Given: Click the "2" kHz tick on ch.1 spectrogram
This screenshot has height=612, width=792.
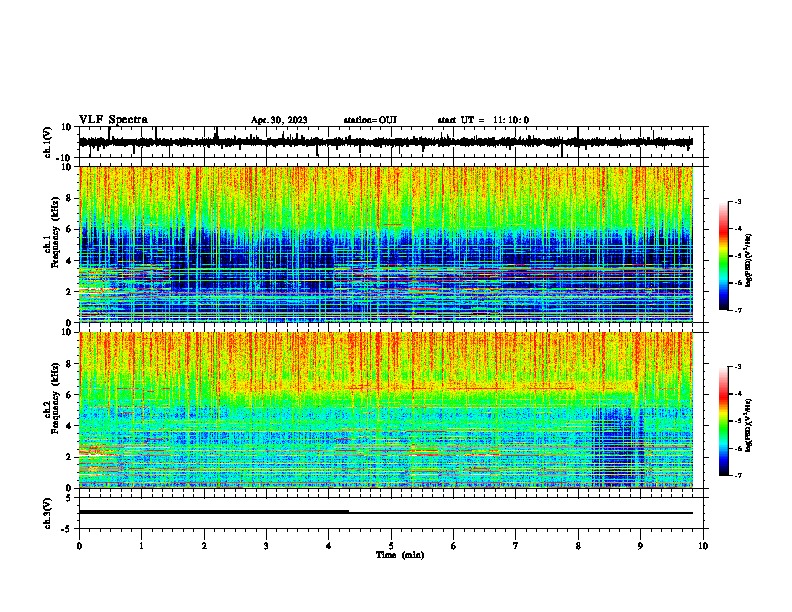Looking at the screenshot, I should pos(69,292).
